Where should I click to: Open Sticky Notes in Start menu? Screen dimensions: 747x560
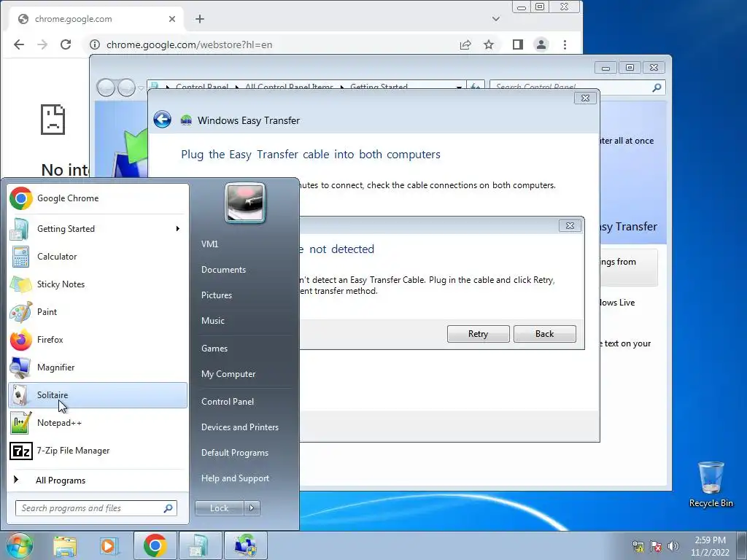click(x=98, y=284)
